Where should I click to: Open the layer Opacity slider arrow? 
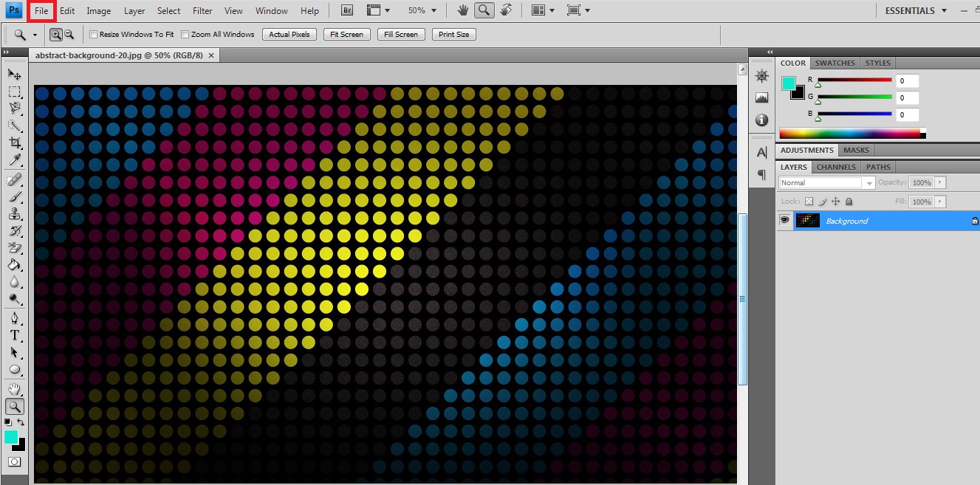pos(940,182)
